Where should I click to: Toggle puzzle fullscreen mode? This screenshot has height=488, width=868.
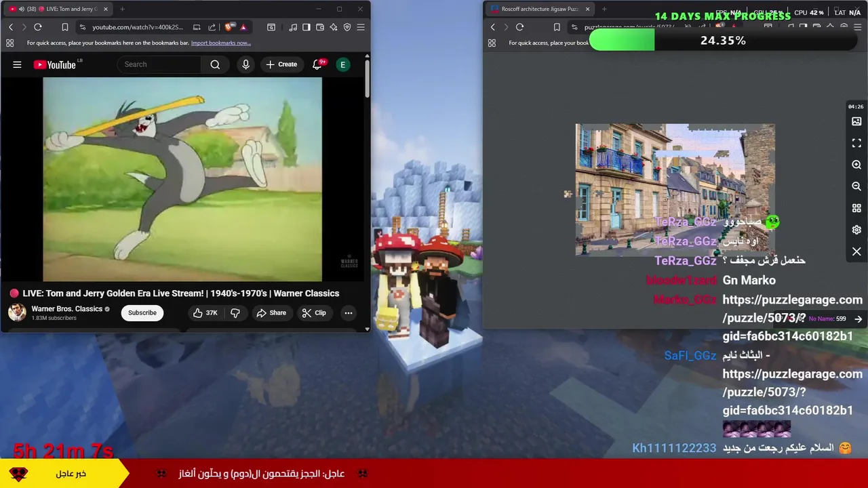point(856,143)
